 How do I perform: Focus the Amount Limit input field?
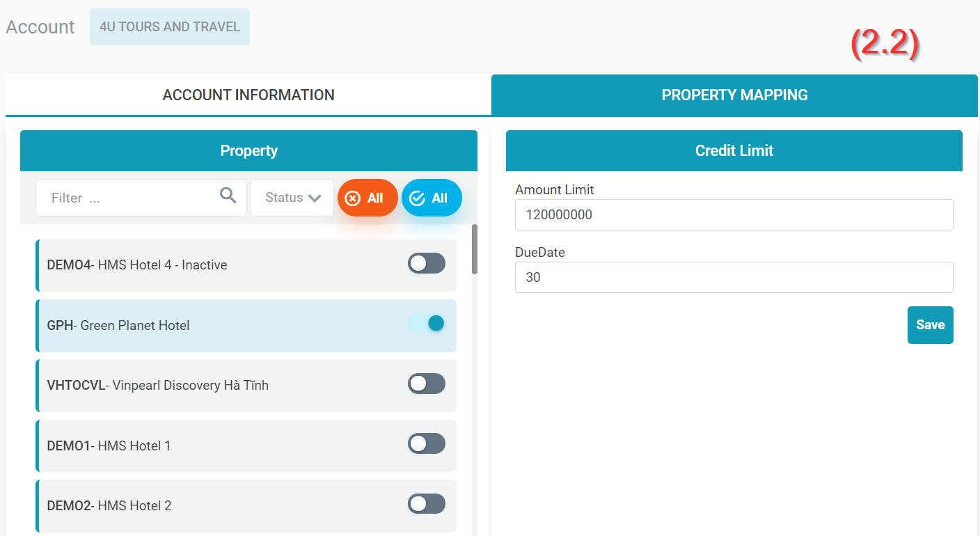click(734, 215)
